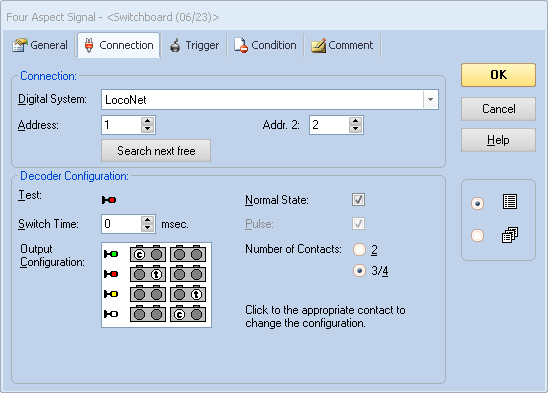
Task: Click the list view icon
Action: pos(510,202)
